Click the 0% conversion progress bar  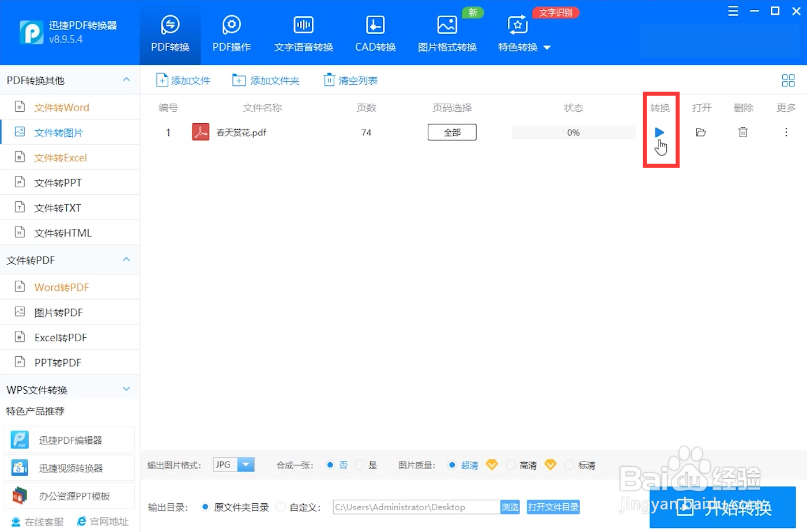(573, 132)
